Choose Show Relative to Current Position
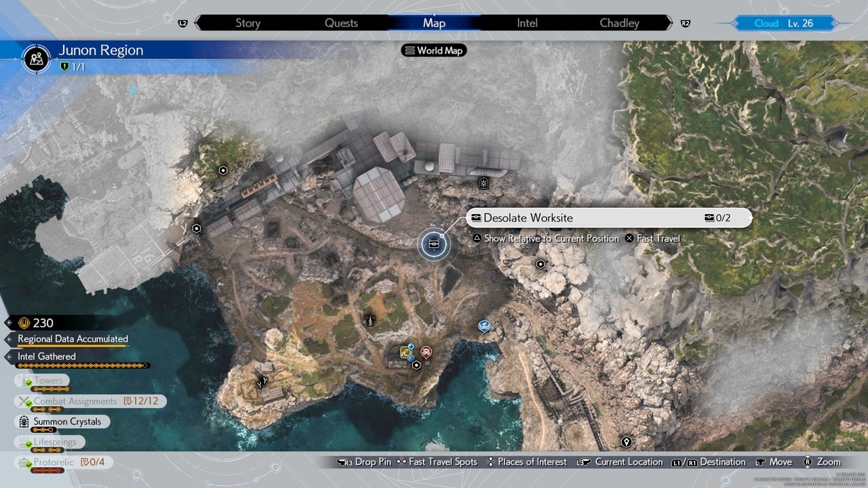 (546, 239)
